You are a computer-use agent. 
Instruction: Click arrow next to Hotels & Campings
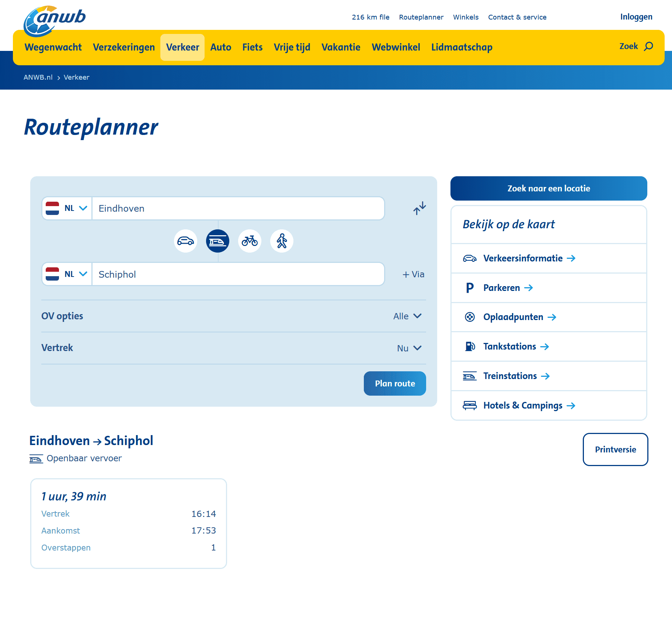[571, 406]
